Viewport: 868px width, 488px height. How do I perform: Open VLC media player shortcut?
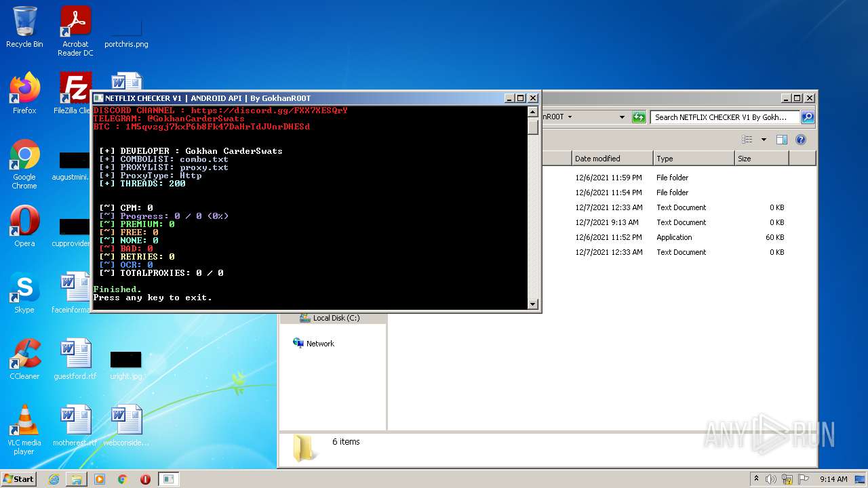(x=24, y=430)
